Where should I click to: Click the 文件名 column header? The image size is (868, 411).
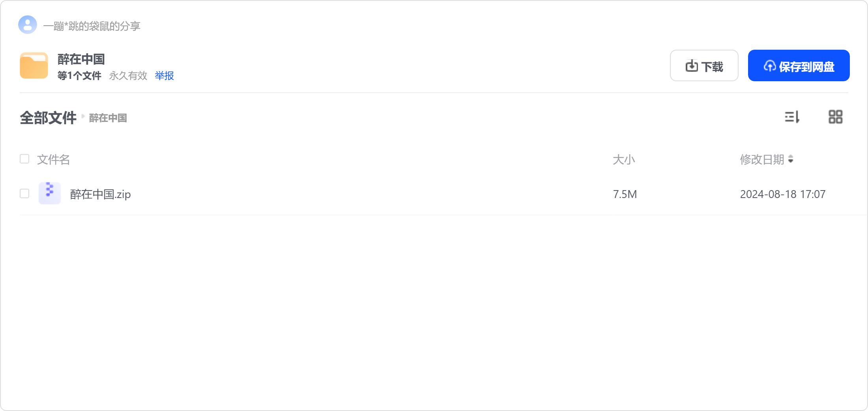coord(53,159)
